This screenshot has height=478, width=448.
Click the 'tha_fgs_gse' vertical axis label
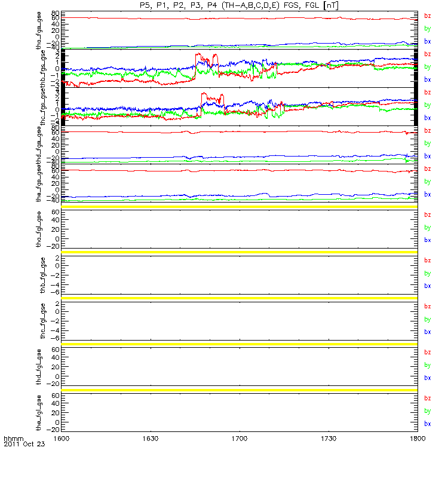(x=39, y=30)
